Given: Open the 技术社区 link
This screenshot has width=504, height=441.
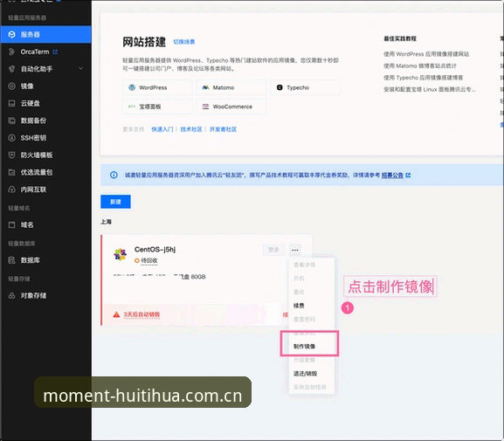Looking at the screenshot, I should pos(191,129).
